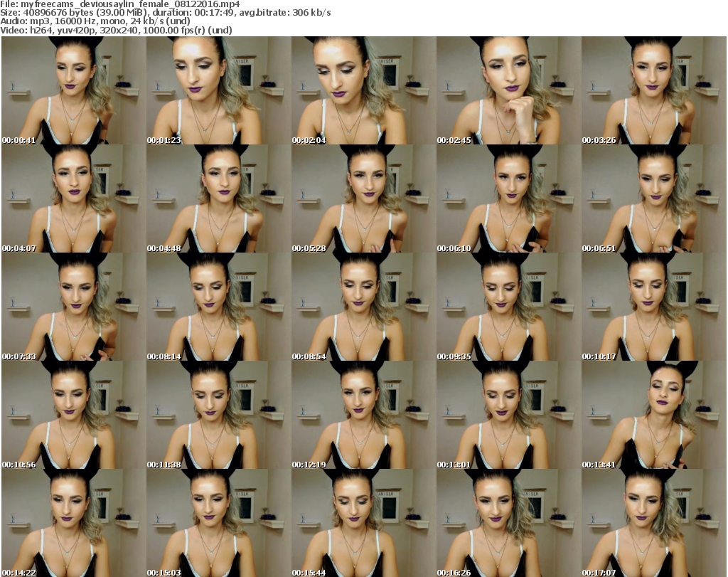Open the thumbnail at 00:13:41
Screen dimensions: 728x577
pos(653,415)
